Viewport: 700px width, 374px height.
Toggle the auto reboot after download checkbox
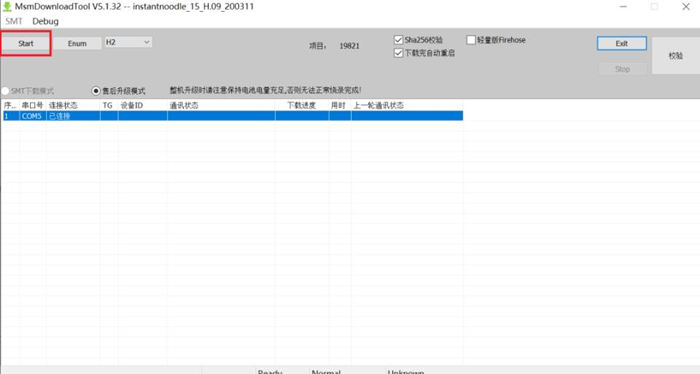[398, 53]
